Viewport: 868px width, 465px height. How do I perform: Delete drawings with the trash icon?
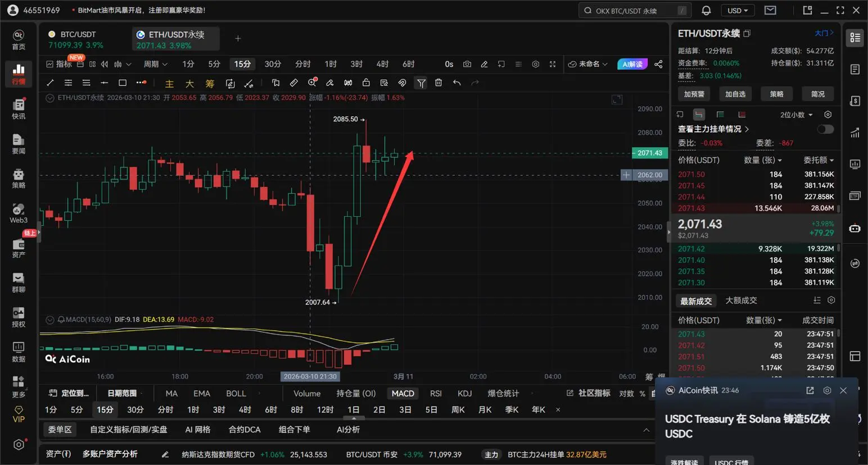click(x=438, y=83)
